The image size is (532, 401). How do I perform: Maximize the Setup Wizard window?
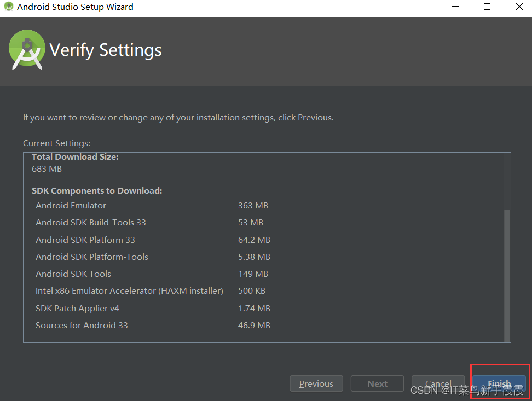487,7
